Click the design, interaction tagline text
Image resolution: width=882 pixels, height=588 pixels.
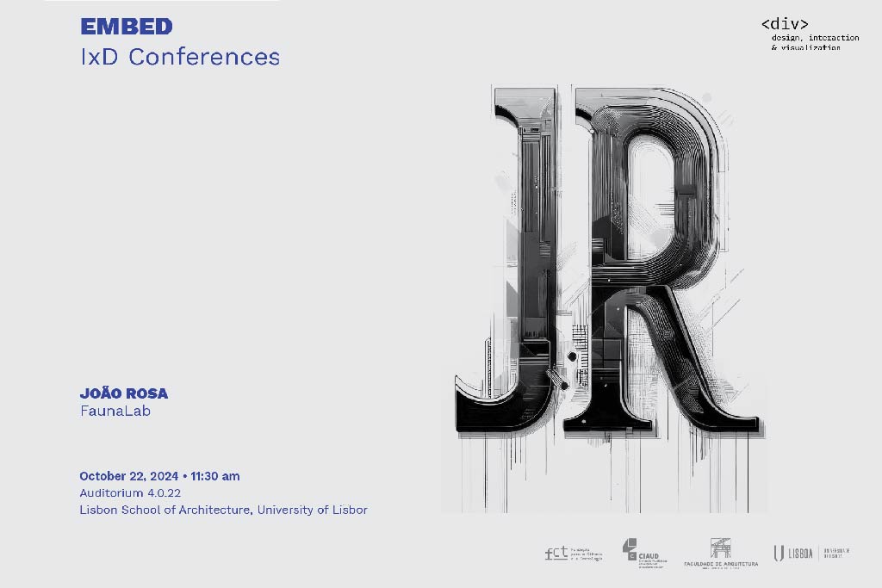815,42
